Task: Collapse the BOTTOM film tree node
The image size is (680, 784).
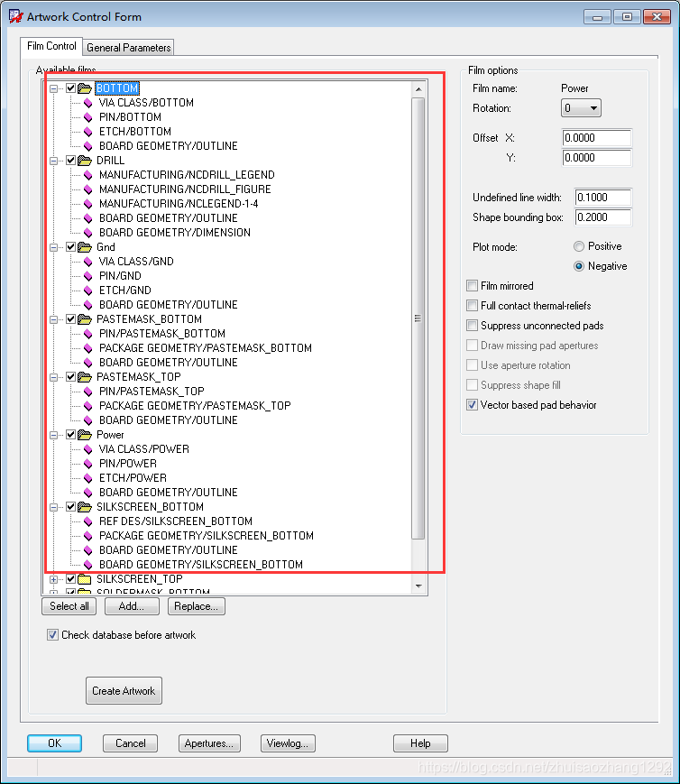Action: click(53, 89)
